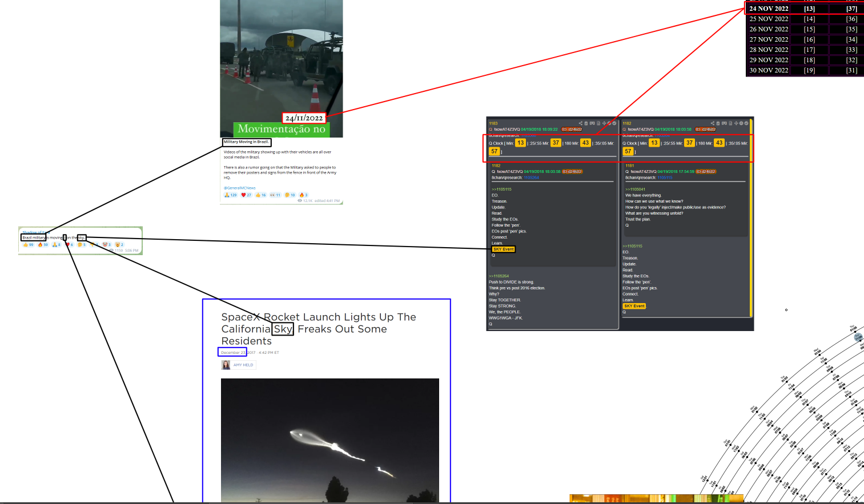The width and height of the screenshot is (864, 504).
Task: Click the '[36]' table cell
Action: click(x=851, y=19)
